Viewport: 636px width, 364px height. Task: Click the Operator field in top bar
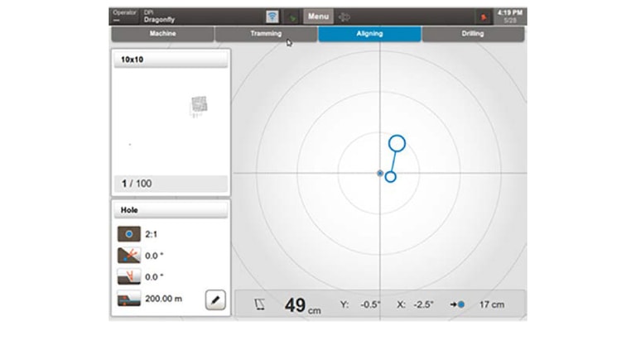(124, 17)
